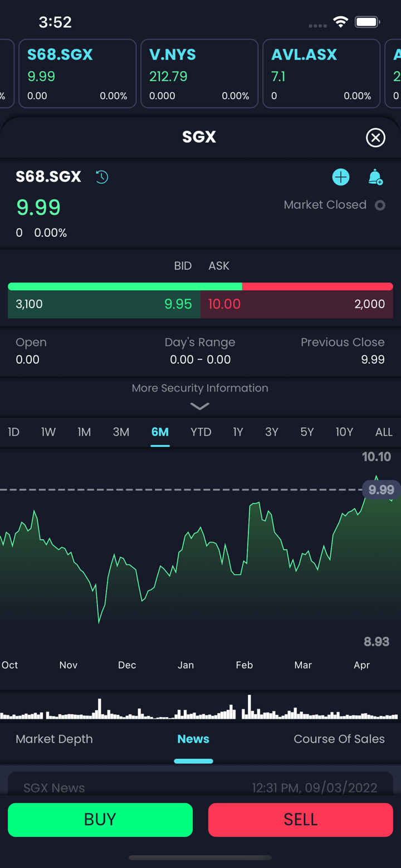This screenshot has width=401, height=868.
Task: Tap the large 9.99 last price
Action: [38, 207]
